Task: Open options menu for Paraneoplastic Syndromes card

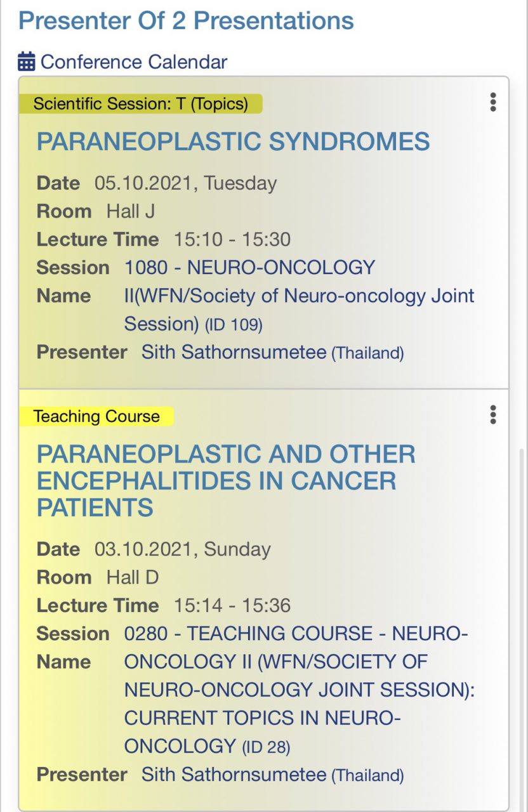Action: pos(493,102)
